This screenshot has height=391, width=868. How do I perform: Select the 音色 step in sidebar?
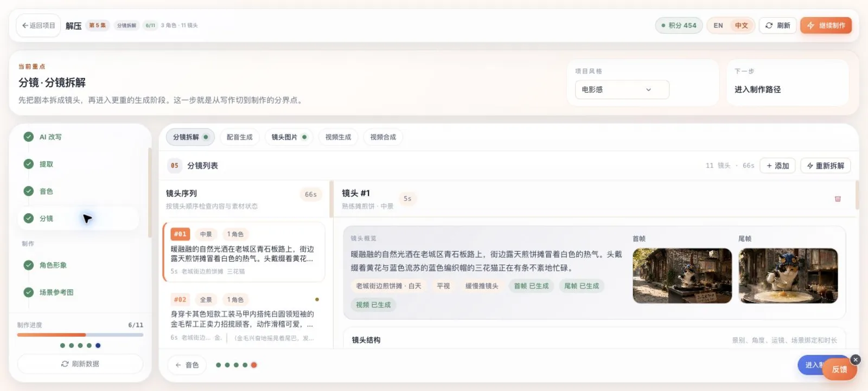pyautogui.click(x=79, y=191)
